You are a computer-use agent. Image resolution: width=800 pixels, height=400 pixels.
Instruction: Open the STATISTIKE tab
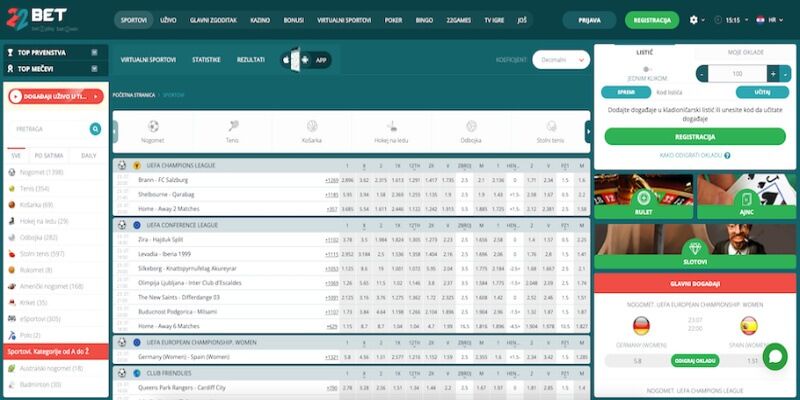pyautogui.click(x=206, y=60)
